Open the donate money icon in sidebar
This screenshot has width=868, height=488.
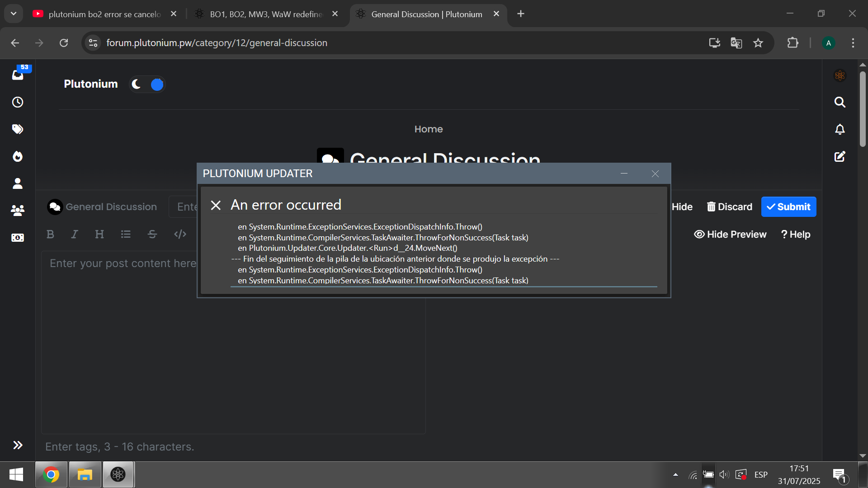(18, 237)
